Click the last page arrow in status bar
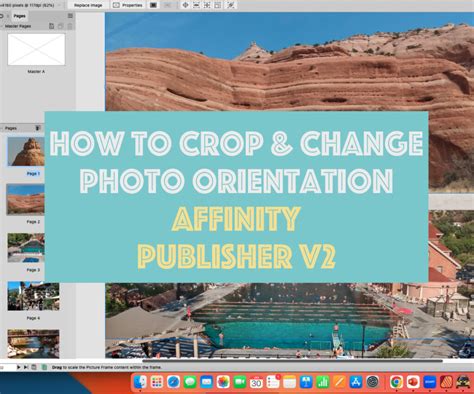474x394 pixels. 26,367
